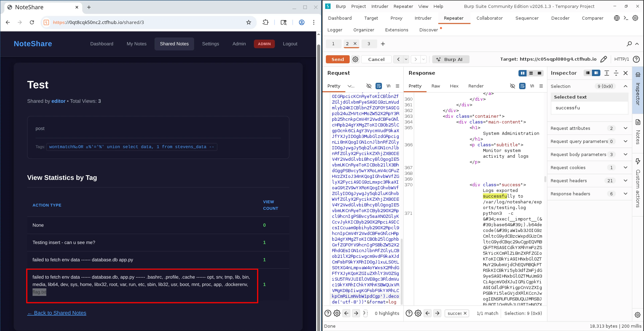Open the Hex response view tab
Image resolution: width=644 pixels, height=331 pixels.
[454, 86]
